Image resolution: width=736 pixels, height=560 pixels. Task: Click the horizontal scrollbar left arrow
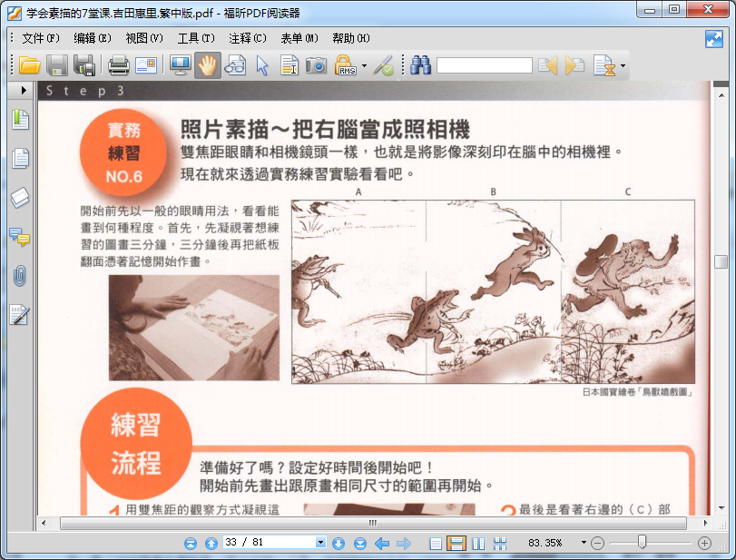[44, 523]
